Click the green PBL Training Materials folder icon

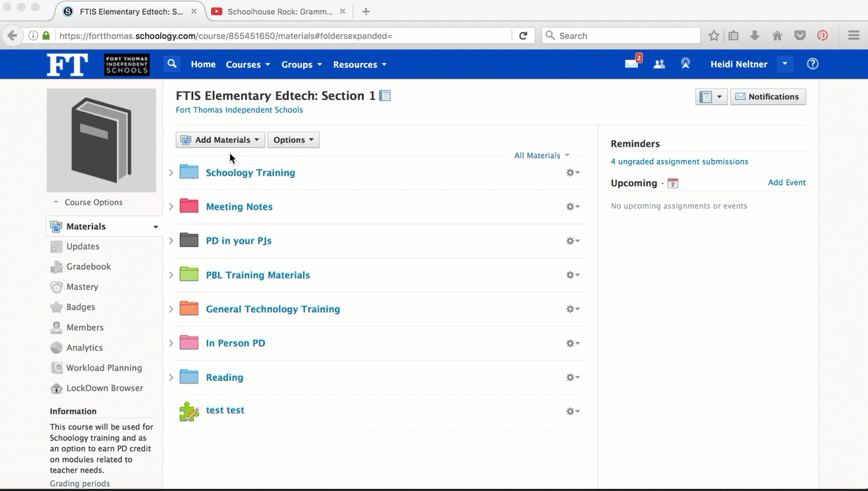coord(189,274)
